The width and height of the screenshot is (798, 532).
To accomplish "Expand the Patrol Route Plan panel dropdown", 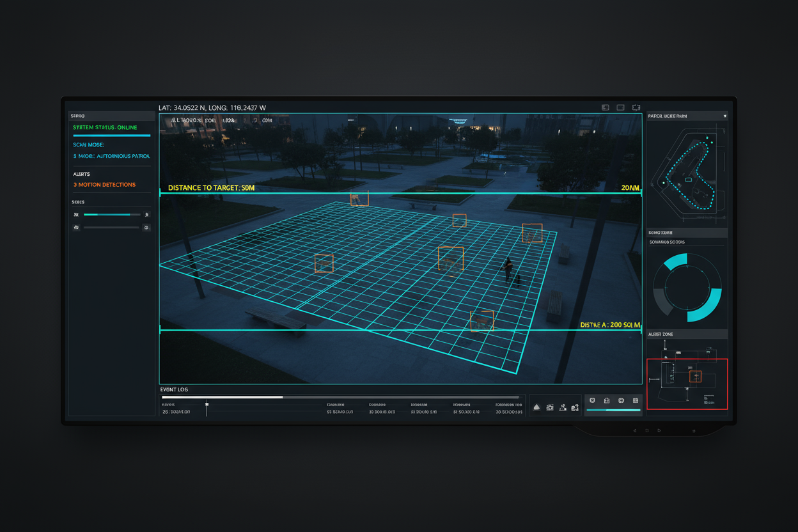I will tap(724, 116).
